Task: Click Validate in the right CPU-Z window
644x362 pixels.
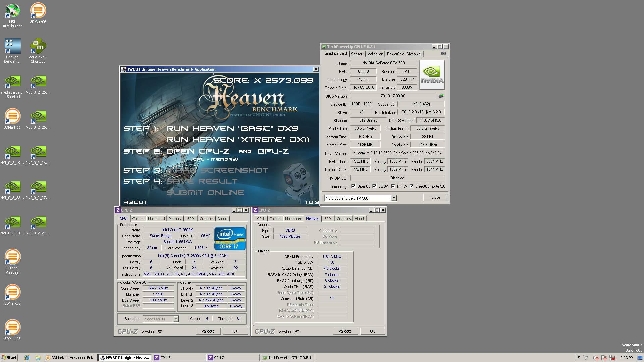Action: point(345,331)
